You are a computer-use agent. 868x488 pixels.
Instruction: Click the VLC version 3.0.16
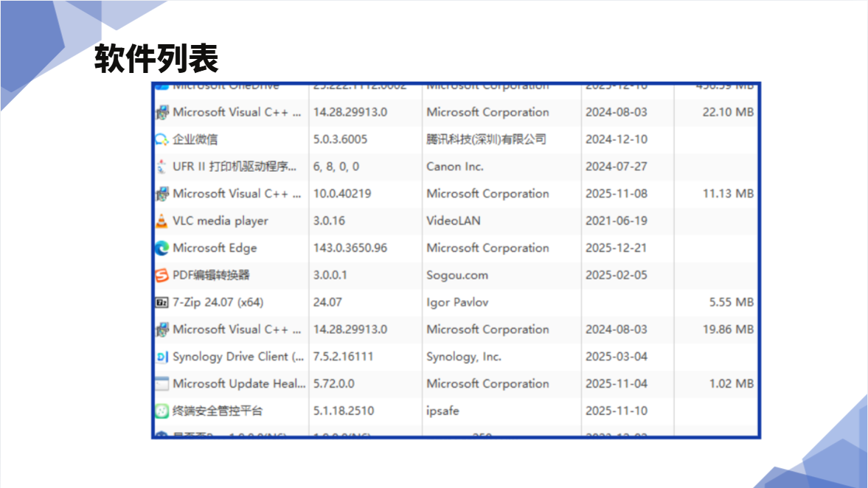pyautogui.click(x=329, y=220)
